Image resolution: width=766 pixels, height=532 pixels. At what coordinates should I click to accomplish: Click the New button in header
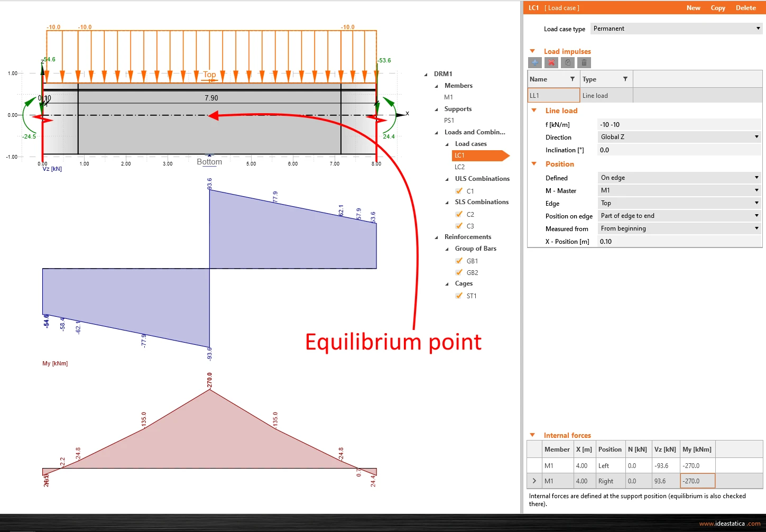(x=693, y=8)
